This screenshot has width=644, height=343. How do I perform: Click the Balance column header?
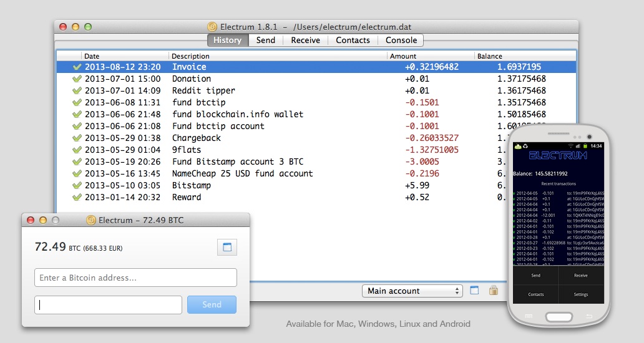click(x=525, y=56)
